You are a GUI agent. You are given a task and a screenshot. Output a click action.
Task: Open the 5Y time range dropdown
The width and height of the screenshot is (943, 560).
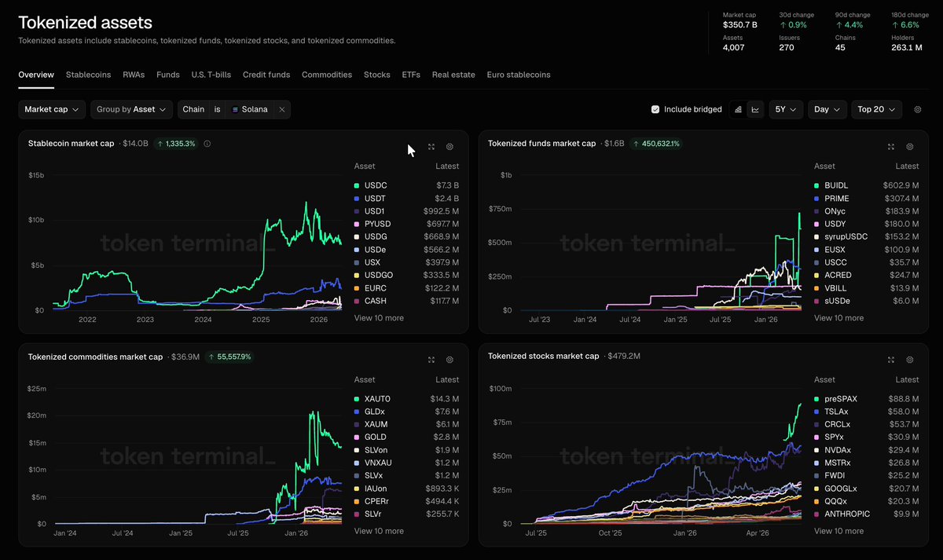pos(786,109)
